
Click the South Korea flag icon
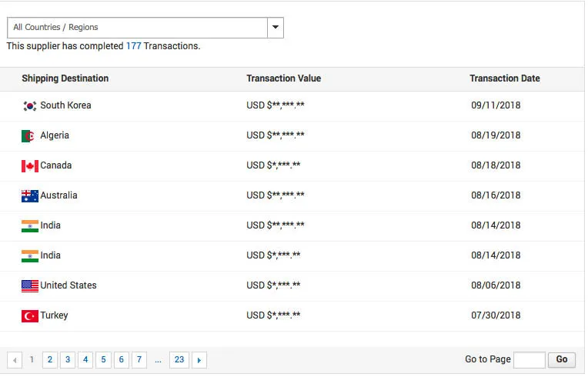[x=30, y=105]
